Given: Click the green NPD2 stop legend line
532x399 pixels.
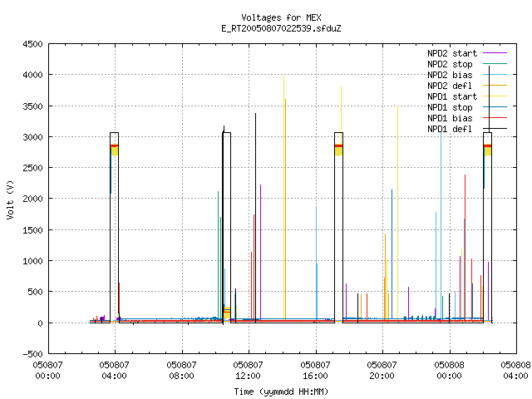Looking at the screenshot, I should click(x=495, y=64).
